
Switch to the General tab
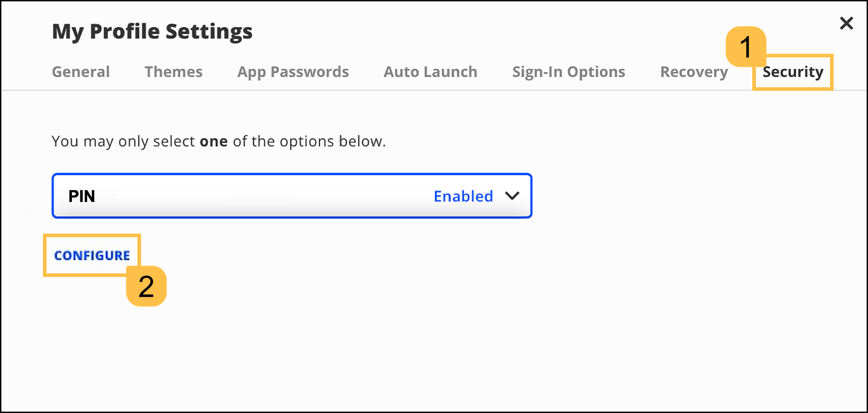point(80,71)
